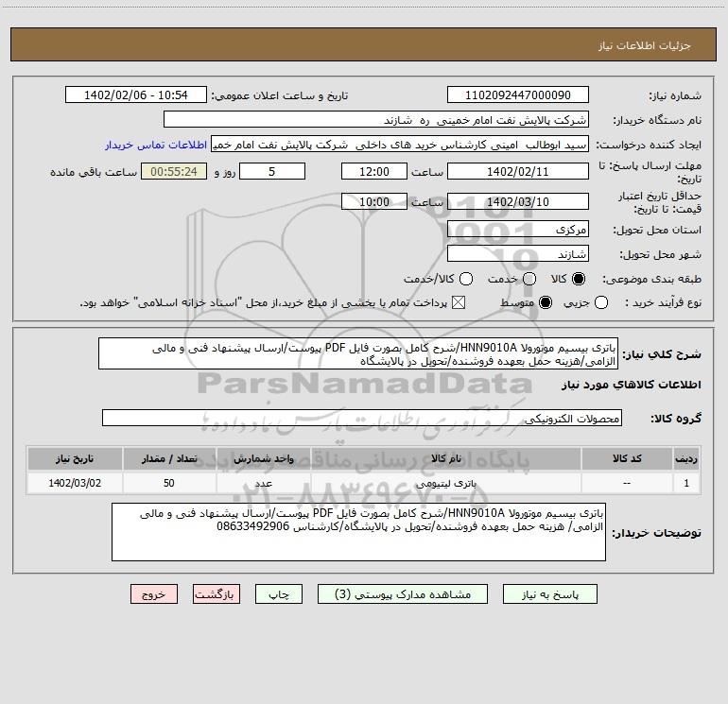
Task: Click the خروج exit button
Action: pos(154,594)
